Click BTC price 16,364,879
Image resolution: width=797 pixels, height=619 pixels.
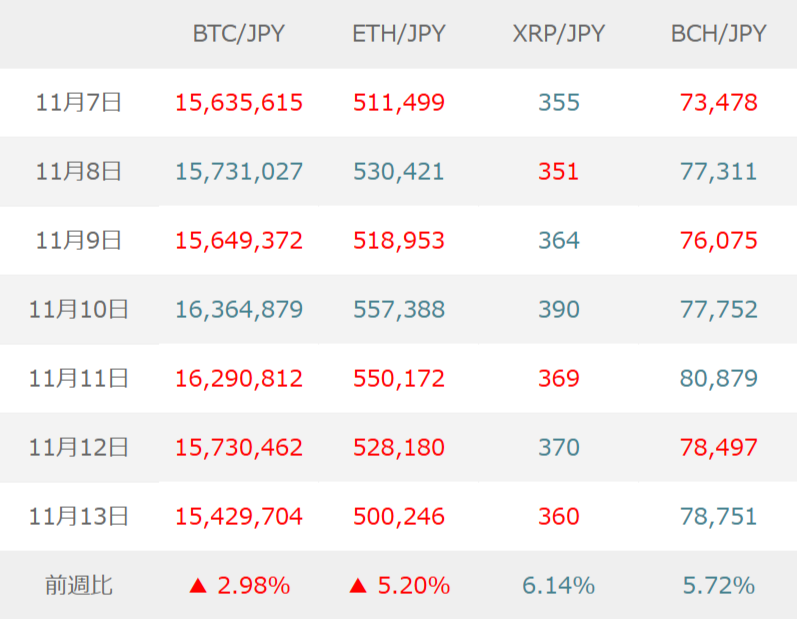238,309
